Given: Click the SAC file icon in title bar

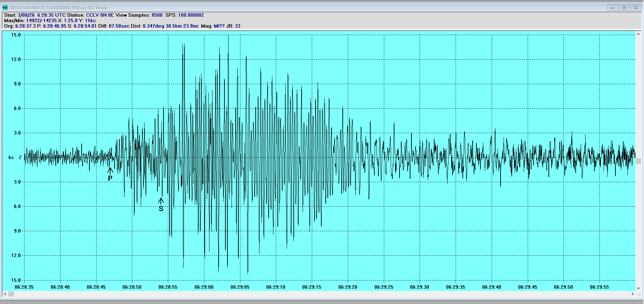Looking at the screenshot, I should [5, 7].
